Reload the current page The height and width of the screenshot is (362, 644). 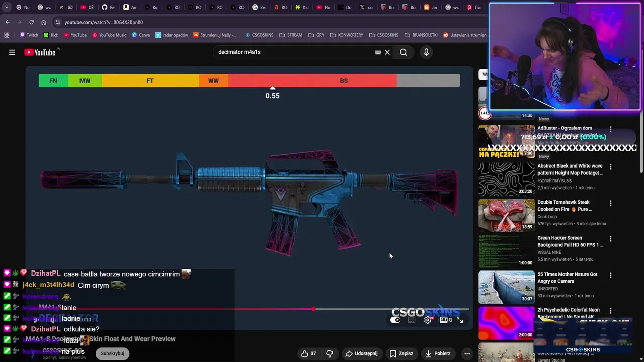[x=31, y=22]
